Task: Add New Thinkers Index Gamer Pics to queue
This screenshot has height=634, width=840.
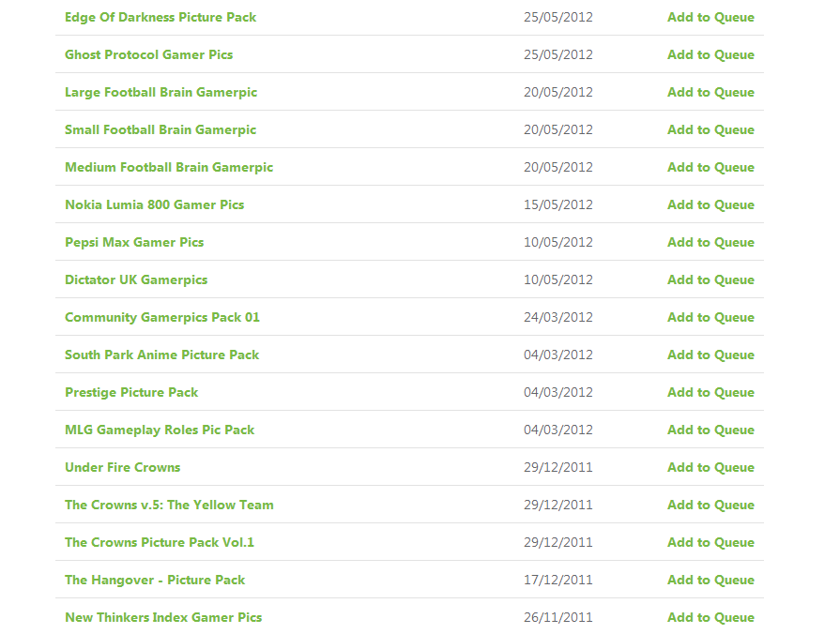Action: pos(710,617)
